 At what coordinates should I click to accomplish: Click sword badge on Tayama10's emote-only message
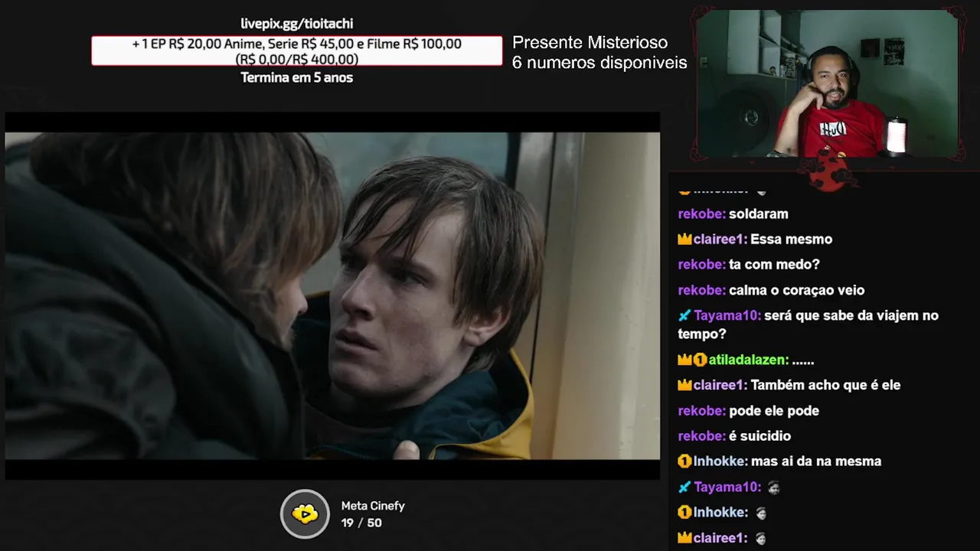point(684,487)
